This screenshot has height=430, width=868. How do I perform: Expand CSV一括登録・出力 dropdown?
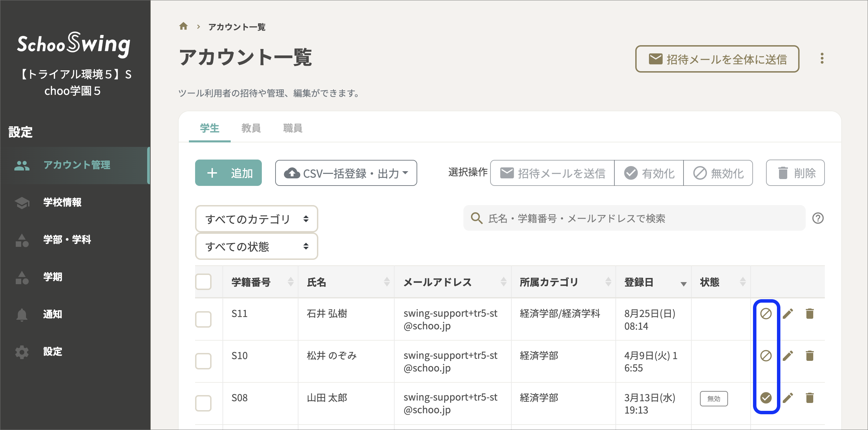pyautogui.click(x=346, y=173)
